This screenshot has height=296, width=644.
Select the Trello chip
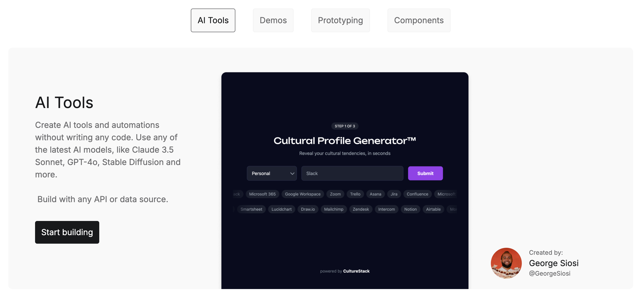(355, 194)
